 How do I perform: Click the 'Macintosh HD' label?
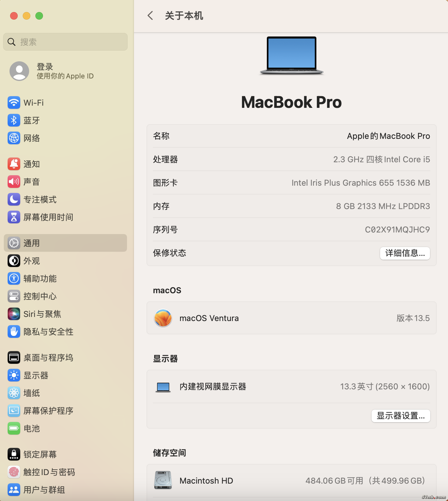click(x=206, y=481)
